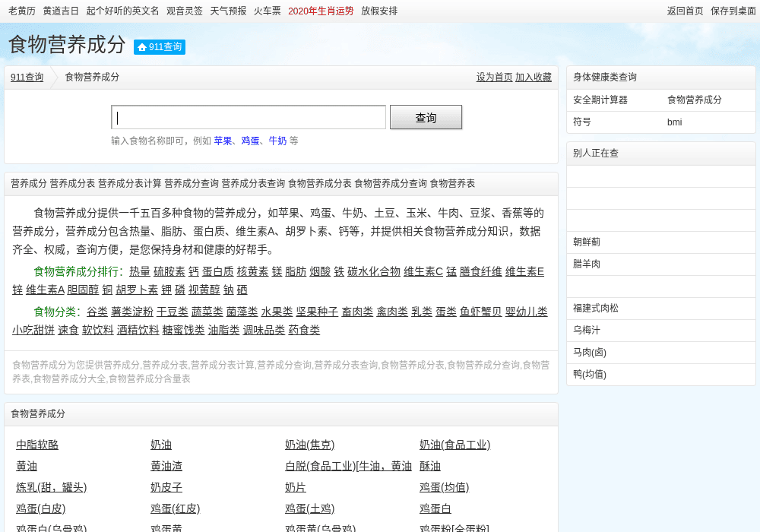Open the 维生素E ranking link
The height and width of the screenshot is (532, 760).
pos(524,271)
